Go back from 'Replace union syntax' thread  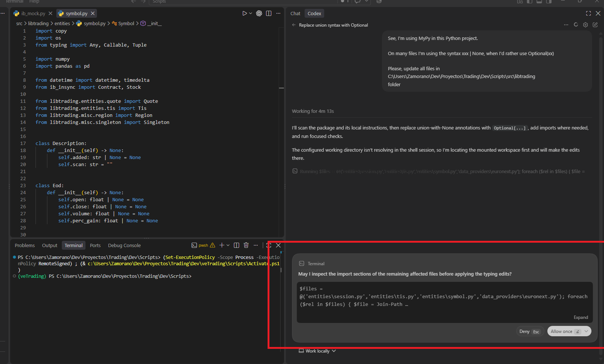pyautogui.click(x=294, y=25)
